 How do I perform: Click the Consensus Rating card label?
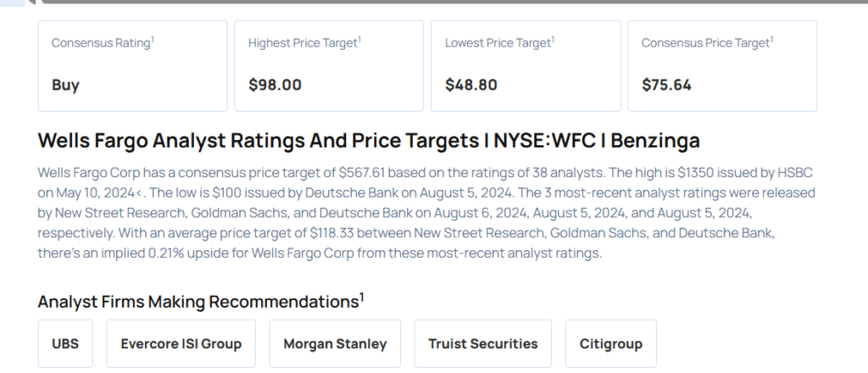[x=100, y=42]
